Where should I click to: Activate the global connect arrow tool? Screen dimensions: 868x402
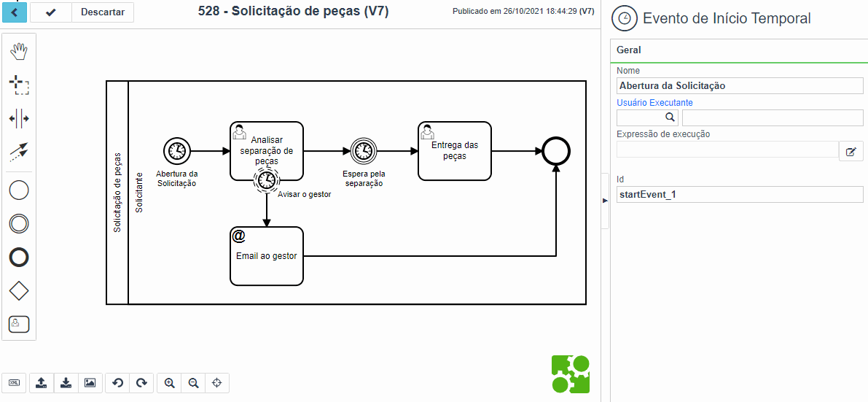(20, 151)
